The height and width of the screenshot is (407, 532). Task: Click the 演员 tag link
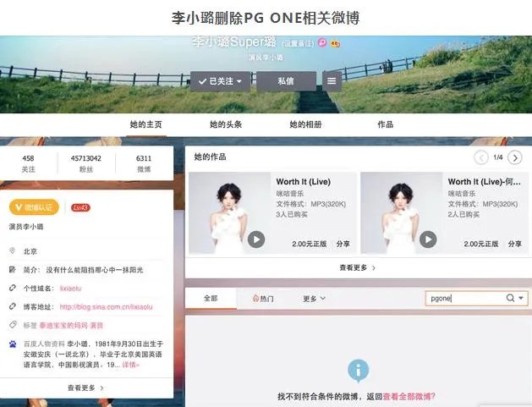[x=96, y=325]
